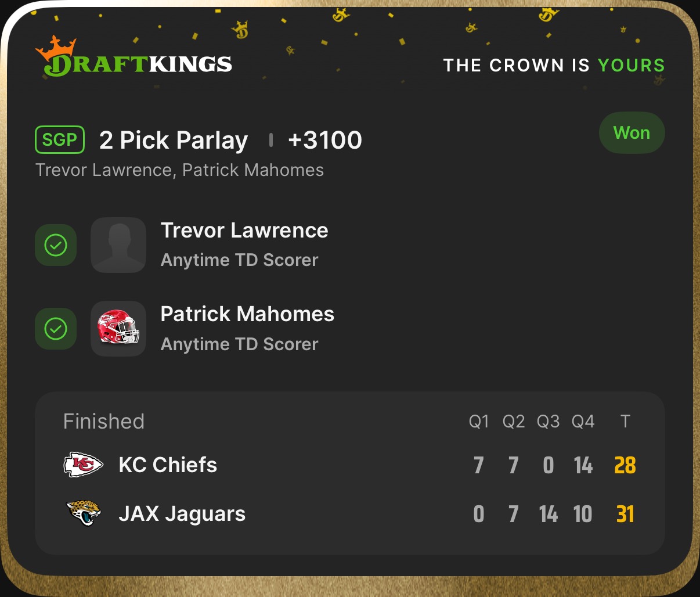Click Patrick Mahomes' green checkmark

(56, 329)
